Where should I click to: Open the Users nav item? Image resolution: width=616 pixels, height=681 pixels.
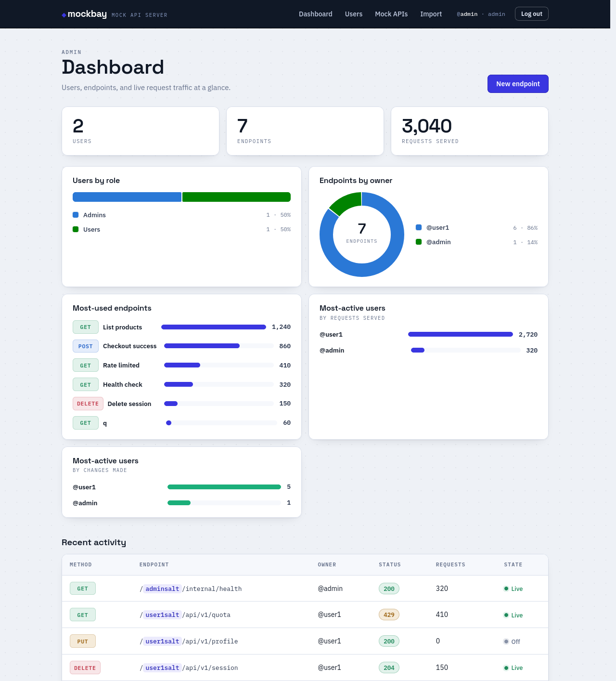(x=354, y=14)
